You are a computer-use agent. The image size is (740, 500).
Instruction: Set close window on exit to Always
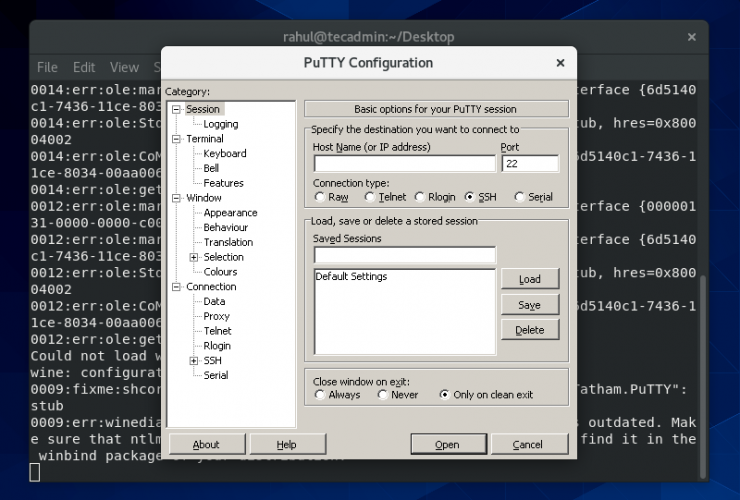pos(320,395)
